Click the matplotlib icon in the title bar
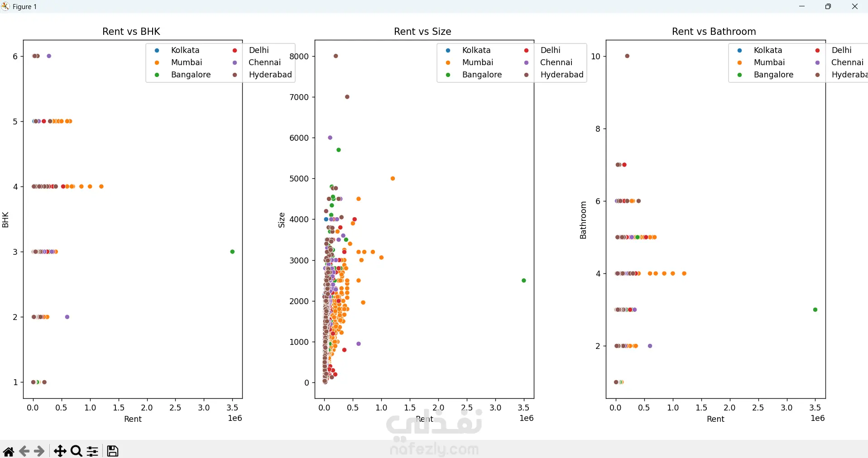Viewport: 868px width, 458px height. click(5, 6)
